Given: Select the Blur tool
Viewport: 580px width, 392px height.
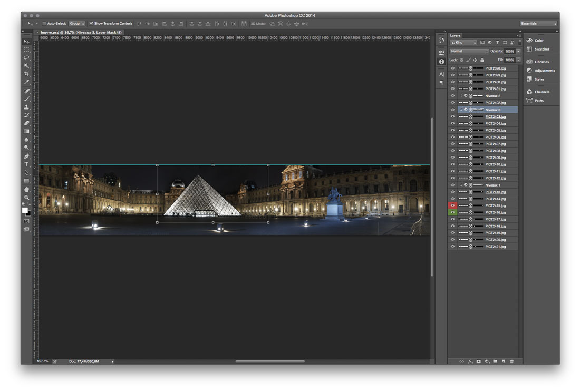Looking at the screenshot, I should [x=26, y=140].
